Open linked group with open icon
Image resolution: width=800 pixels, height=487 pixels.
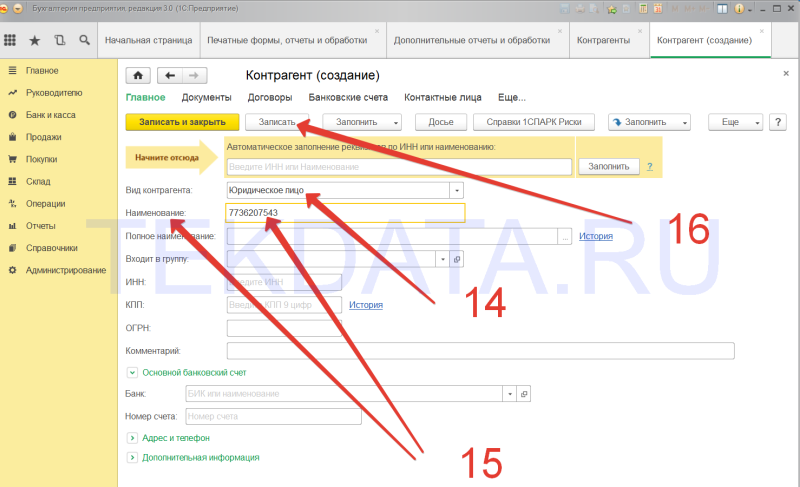tap(457, 259)
